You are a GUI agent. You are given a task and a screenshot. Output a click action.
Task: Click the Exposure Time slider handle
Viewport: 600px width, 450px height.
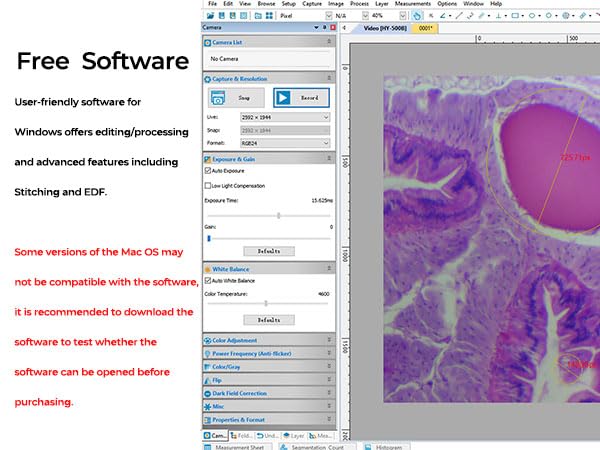[278, 215]
